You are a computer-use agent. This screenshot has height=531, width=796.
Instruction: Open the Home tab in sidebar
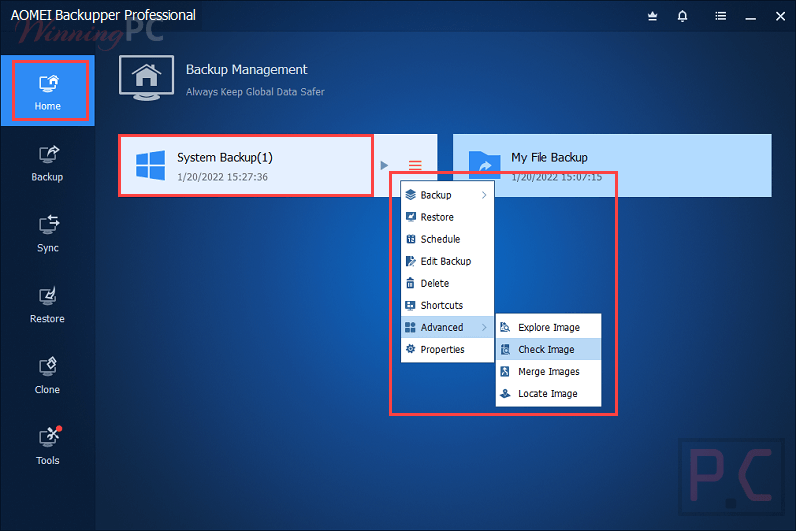[47, 91]
